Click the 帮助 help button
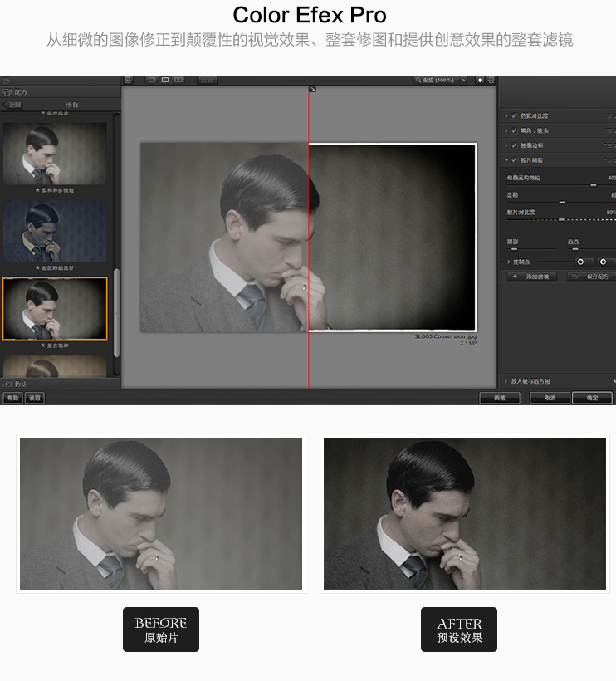Image resolution: width=616 pixels, height=681 pixels. 12,398
